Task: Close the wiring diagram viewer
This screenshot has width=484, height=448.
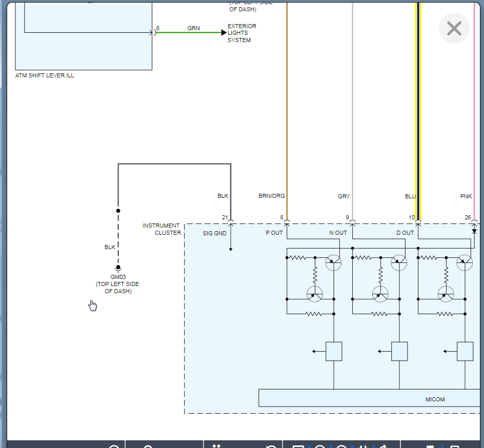Action: tap(454, 28)
